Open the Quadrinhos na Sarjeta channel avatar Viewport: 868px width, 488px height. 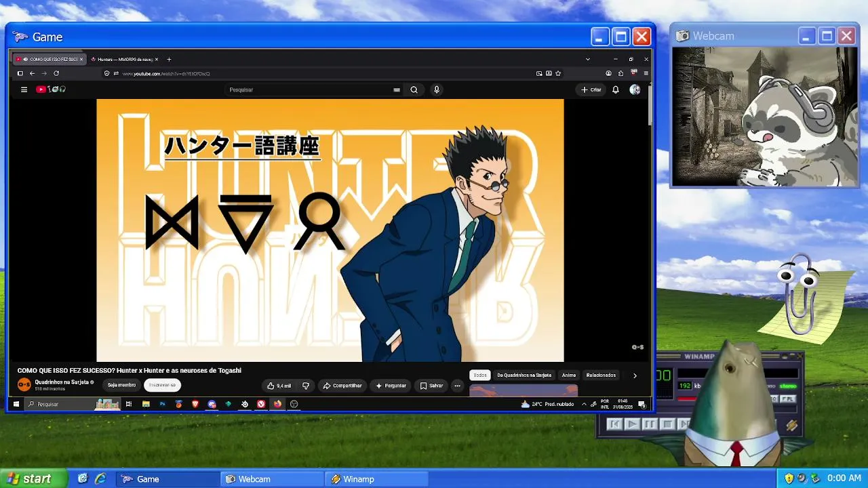click(24, 385)
